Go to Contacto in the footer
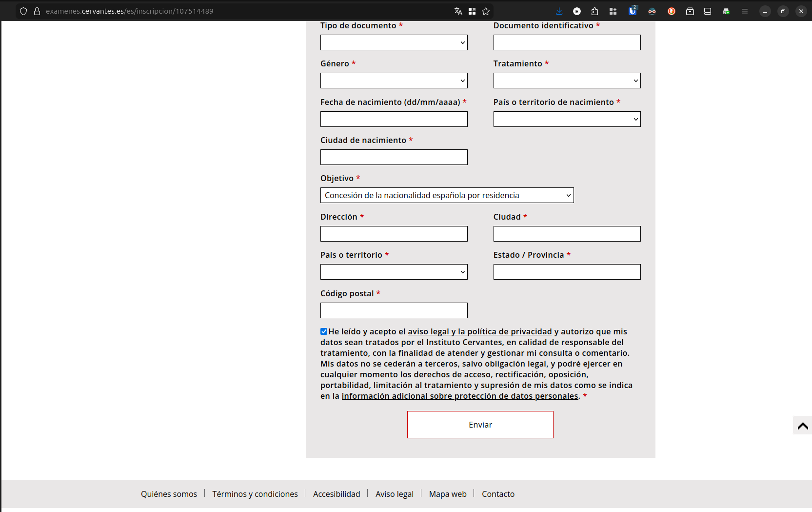Screen dimensions: 812x512 [498, 494]
